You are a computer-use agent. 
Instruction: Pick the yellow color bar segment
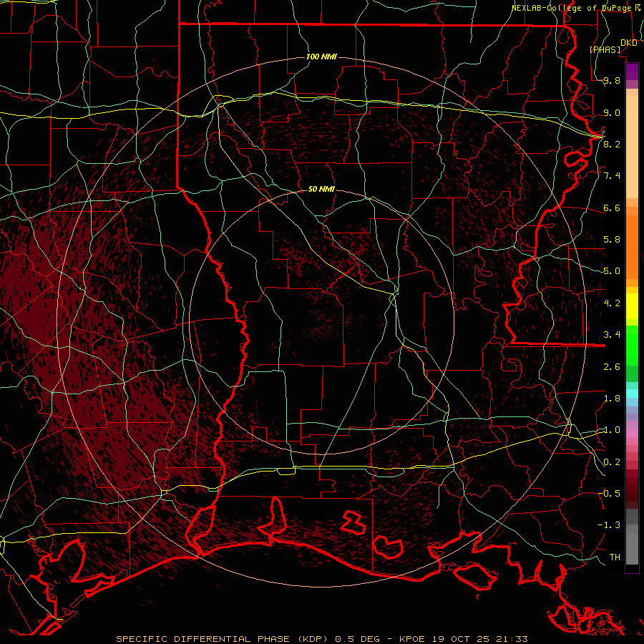point(632,306)
